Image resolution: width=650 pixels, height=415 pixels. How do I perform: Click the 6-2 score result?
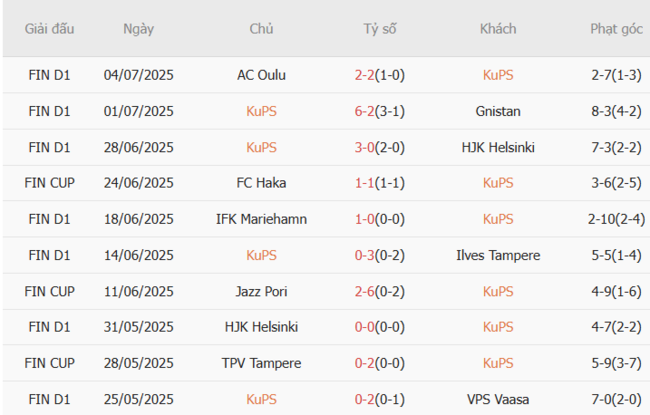tap(365, 111)
